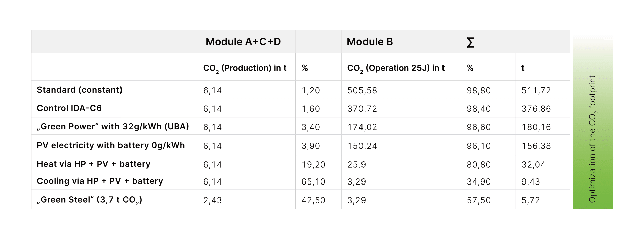The image size is (644, 245).
Task: Click the Green Power with 32g/kWh row label
Action: coord(113,126)
